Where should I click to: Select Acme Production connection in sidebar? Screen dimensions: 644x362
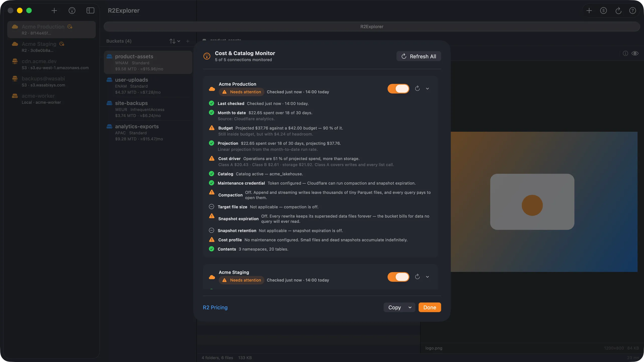coord(51,30)
